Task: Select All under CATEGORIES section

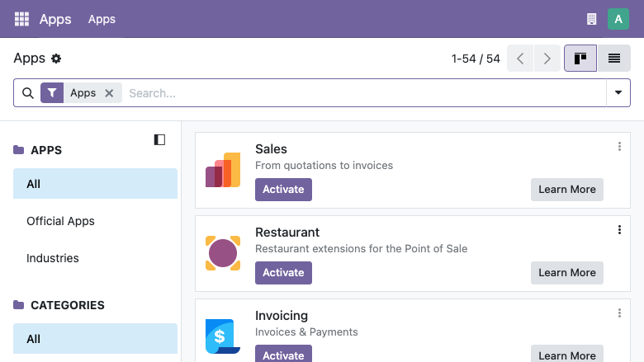Action: (95, 339)
